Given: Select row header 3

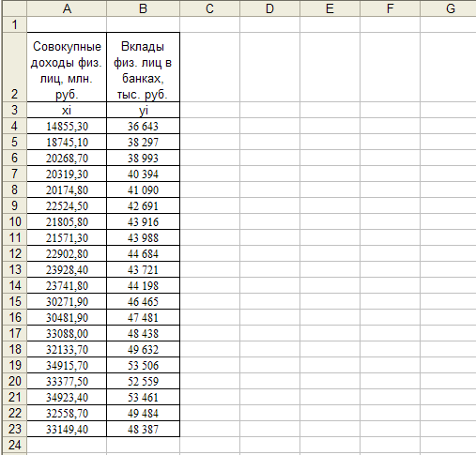Looking at the screenshot, I should point(14,110).
